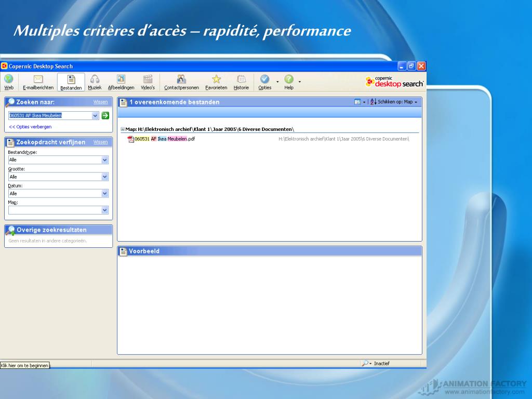Viewport: 532px width, 399px height.
Task: Click the Map group header path
Action: click(210, 129)
